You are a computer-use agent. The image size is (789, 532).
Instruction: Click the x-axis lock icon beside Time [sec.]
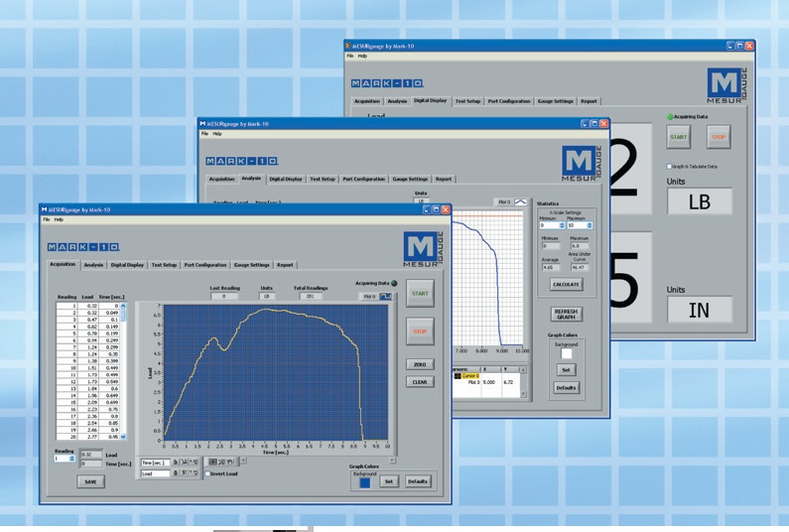point(176,463)
